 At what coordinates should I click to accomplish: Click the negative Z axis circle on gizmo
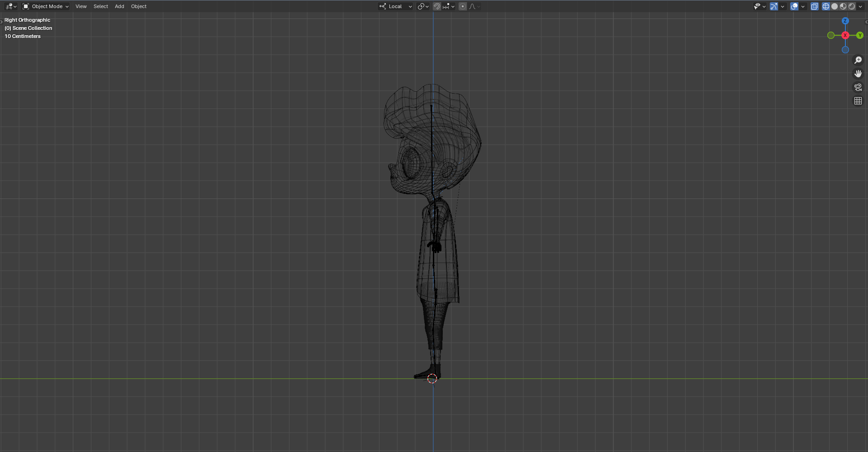coord(845,50)
